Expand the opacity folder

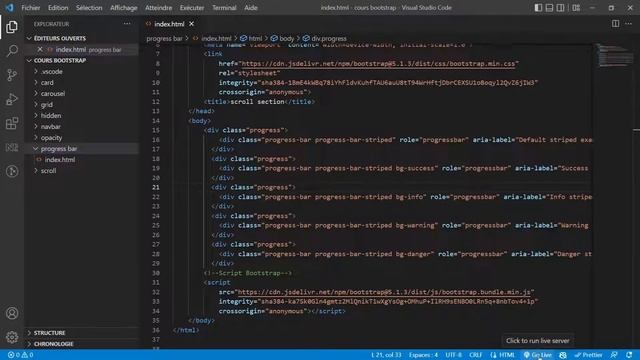coord(82,138)
